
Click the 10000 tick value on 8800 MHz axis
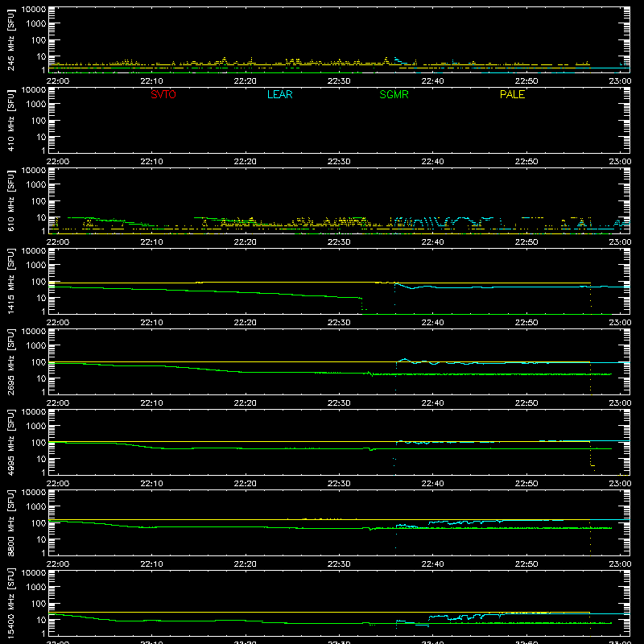tap(34, 493)
